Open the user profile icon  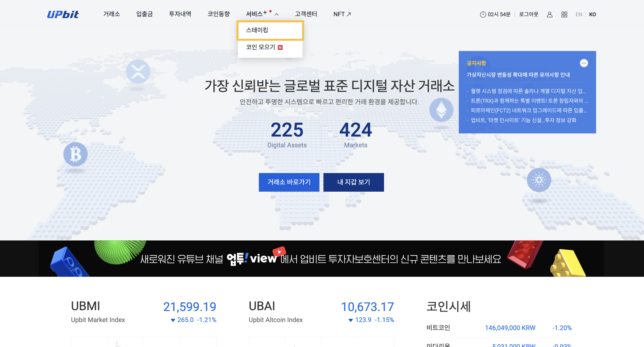(x=550, y=15)
